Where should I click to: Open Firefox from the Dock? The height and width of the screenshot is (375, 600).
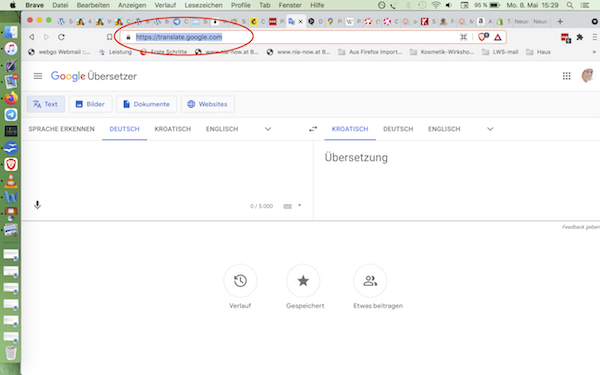point(11,98)
